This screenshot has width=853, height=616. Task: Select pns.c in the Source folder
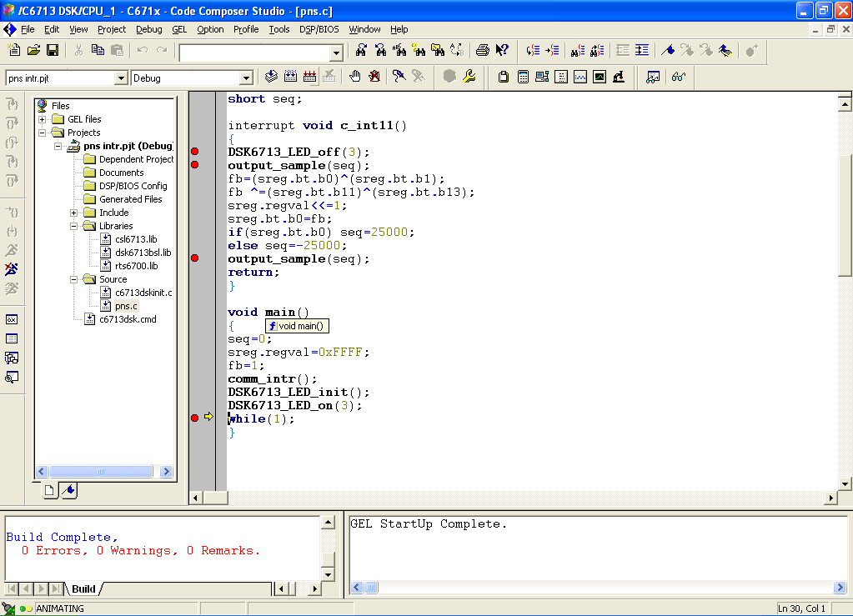tap(126, 306)
